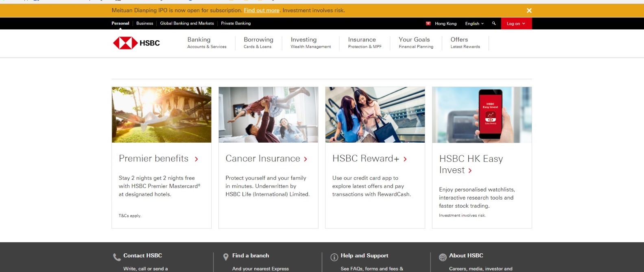Open the Log on dropdown button

[x=516, y=24]
